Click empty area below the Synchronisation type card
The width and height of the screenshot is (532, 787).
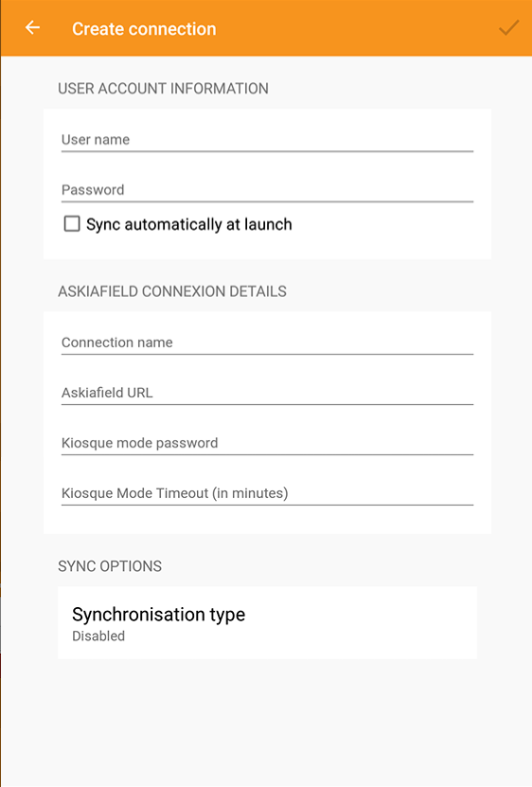click(x=267, y=723)
